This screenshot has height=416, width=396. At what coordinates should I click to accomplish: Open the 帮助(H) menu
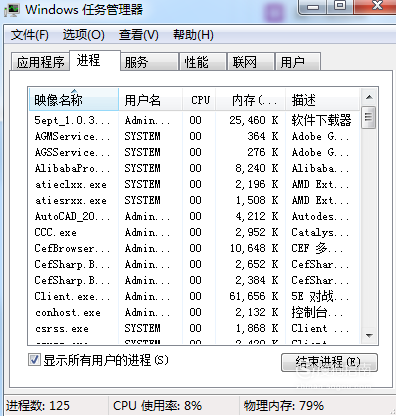pyautogui.click(x=193, y=35)
